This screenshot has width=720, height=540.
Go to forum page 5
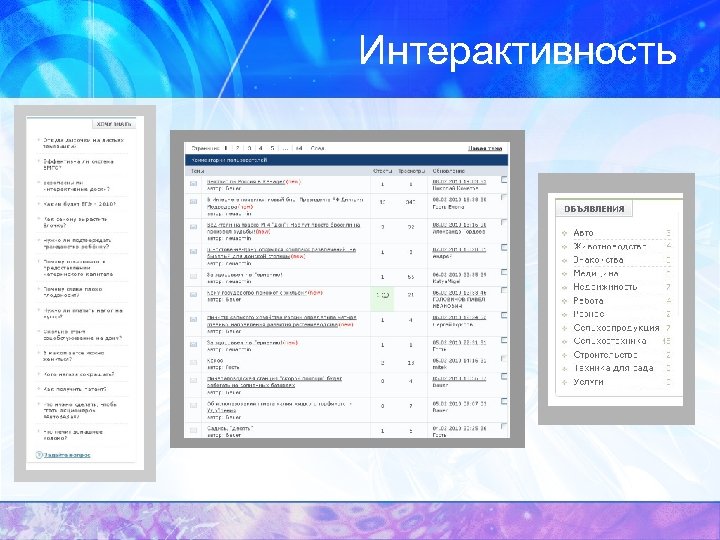click(x=272, y=148)
